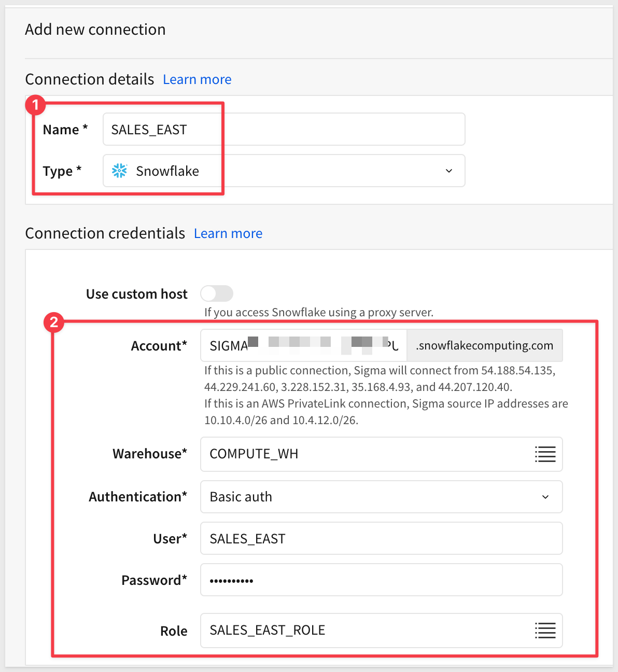Focus the Password input field
The width and height of the screenshot is (618, 672).
(x=381, y=580)
